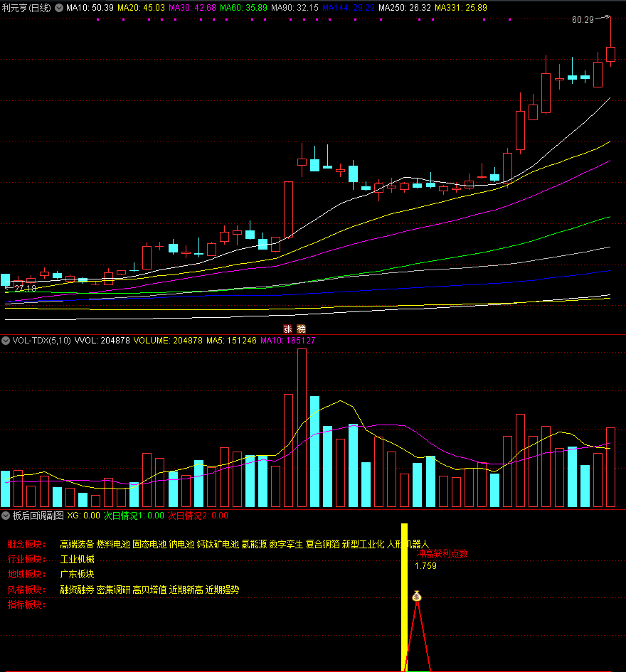Open the 固态电池 concept sector
Viewport: 626px width, 672px height.
[149, 545]
